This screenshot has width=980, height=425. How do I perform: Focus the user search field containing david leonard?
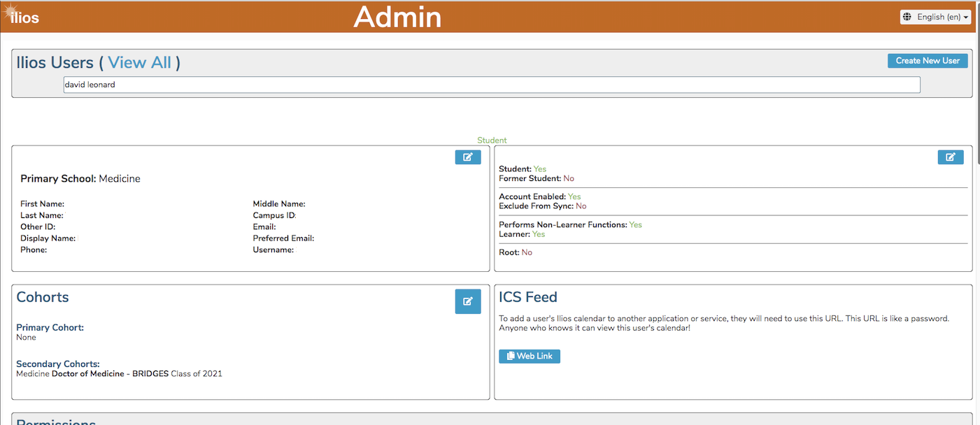(492, 85)
